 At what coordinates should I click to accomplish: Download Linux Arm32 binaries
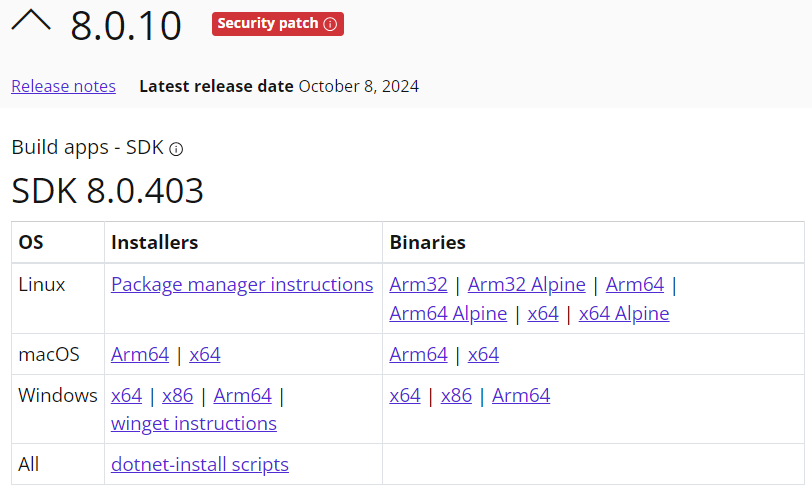417,285
